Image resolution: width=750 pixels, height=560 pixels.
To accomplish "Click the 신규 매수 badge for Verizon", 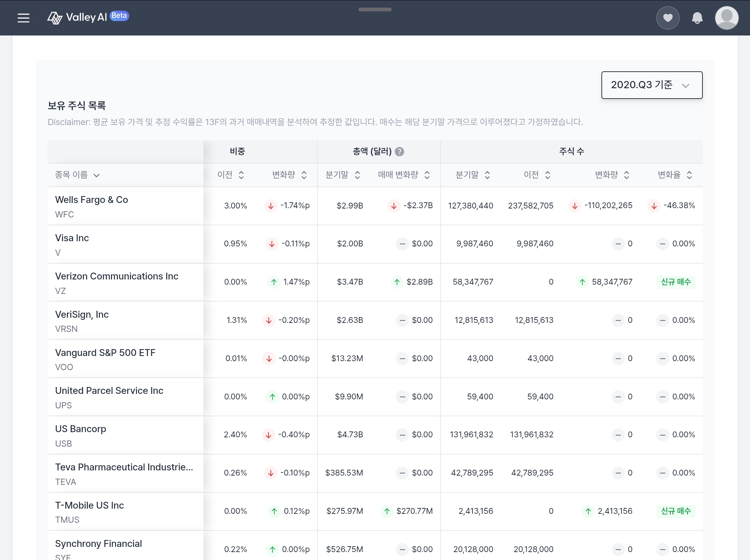I will coord(676,282).
